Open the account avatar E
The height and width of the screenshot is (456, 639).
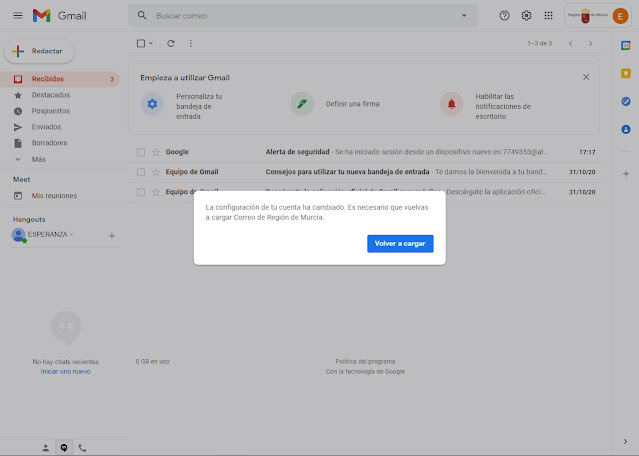click(x=620, y=16)
